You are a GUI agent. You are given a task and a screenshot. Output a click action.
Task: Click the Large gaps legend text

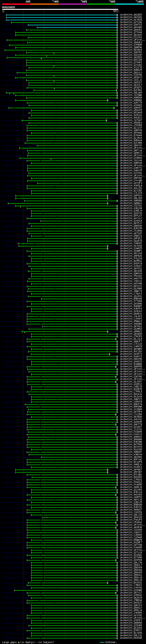coord(28,642)
